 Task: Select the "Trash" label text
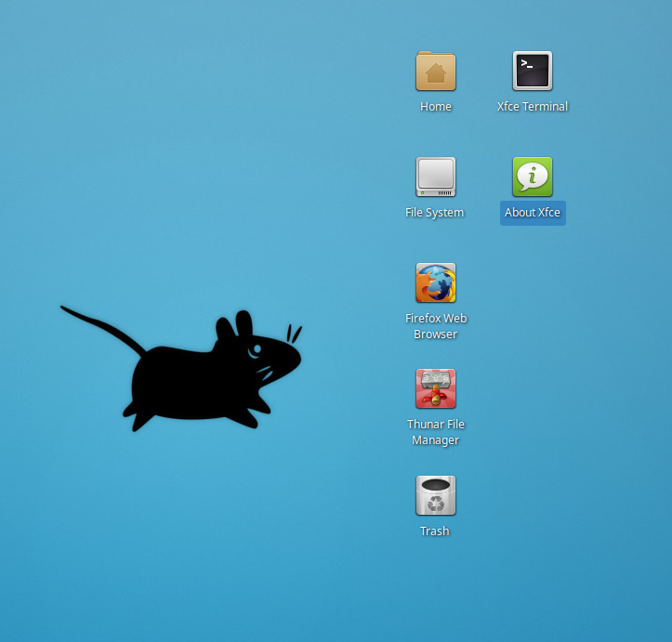(435, 531)
